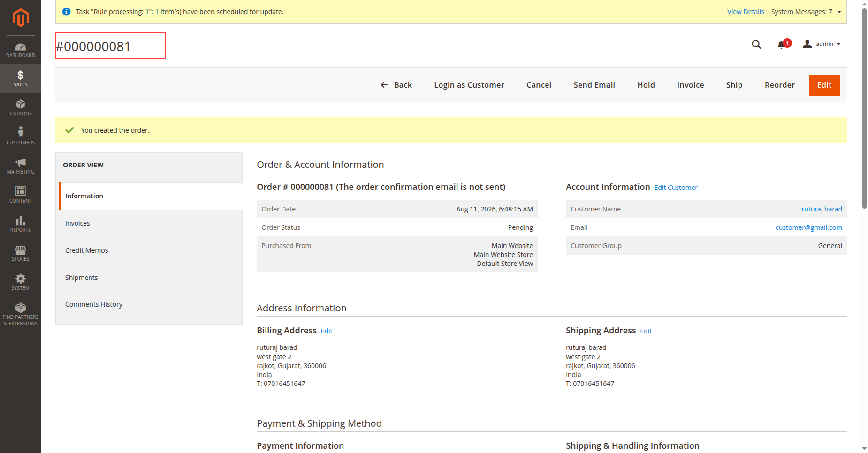Open the Edit Customer link
The image size is (868, 453).
click(x=676, y=188)
